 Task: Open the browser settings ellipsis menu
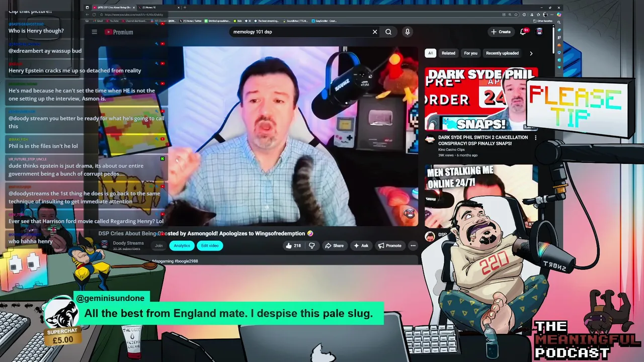pos(552,15)
